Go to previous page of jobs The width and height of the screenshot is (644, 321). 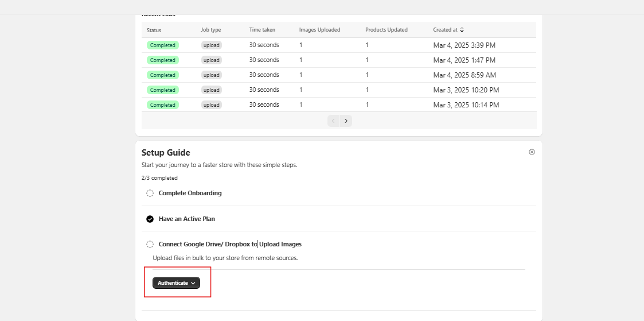333,121
